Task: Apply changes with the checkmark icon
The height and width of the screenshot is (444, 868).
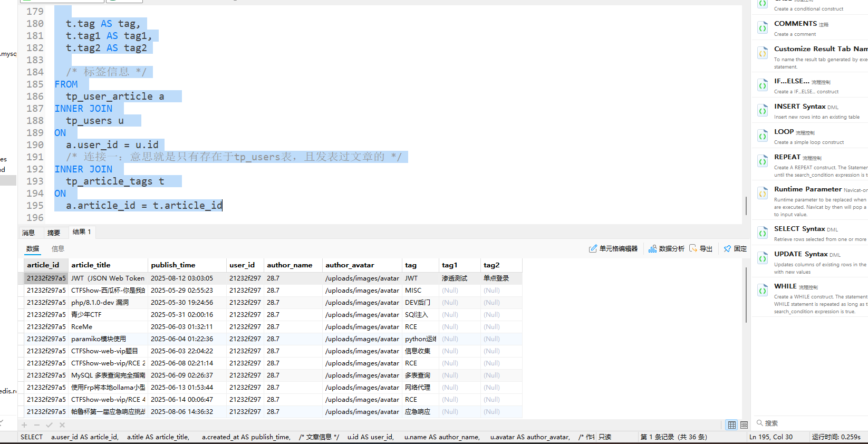Action: pos(49,425)
